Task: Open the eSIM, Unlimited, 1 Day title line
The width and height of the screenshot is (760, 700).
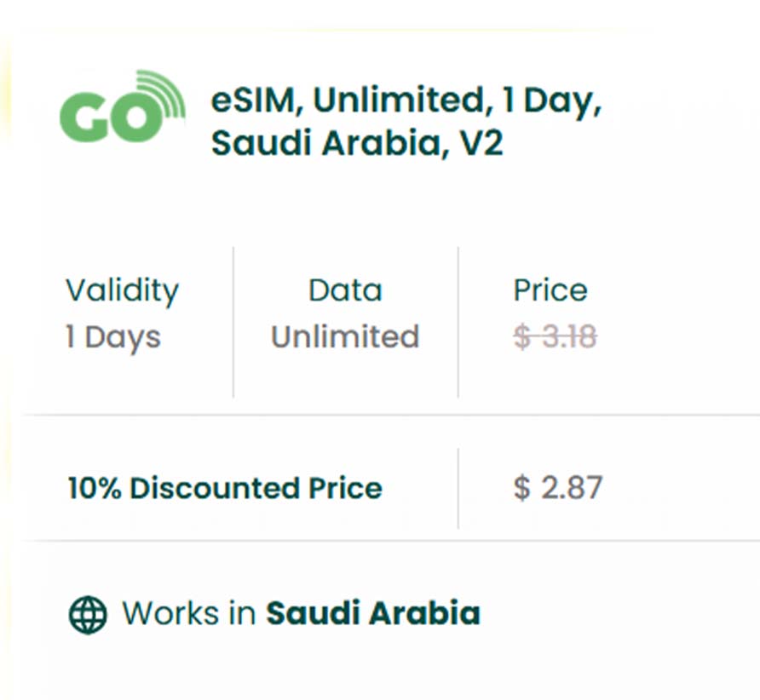Action: [406, 101]
